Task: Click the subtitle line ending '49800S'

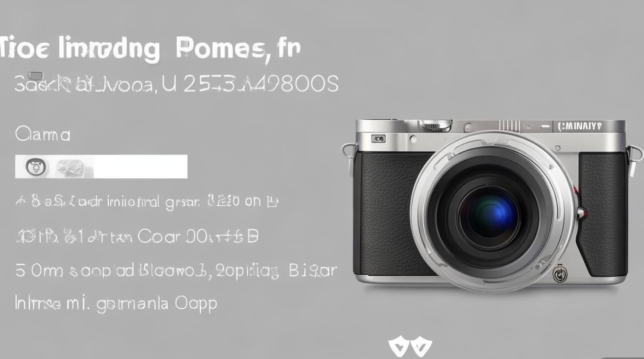Action: tap(176, 83)
